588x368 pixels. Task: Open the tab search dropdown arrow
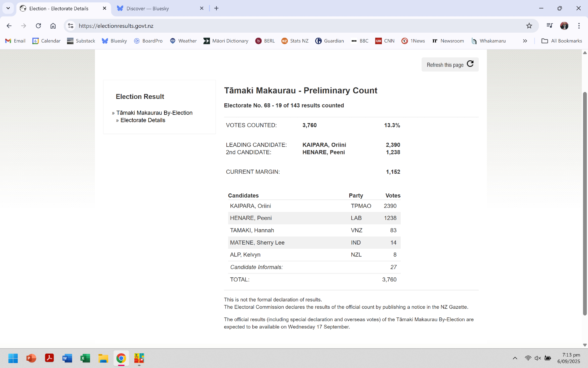[8, 8]
